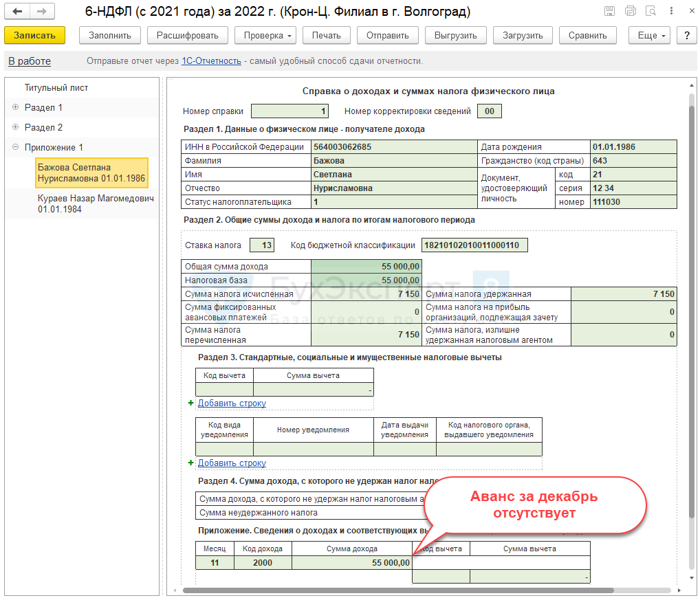Image resolution: width=700 pixels, height=598 pixels.
Task: Click Сумма налога исчисленная value 7 150
Action: (366, 294)
